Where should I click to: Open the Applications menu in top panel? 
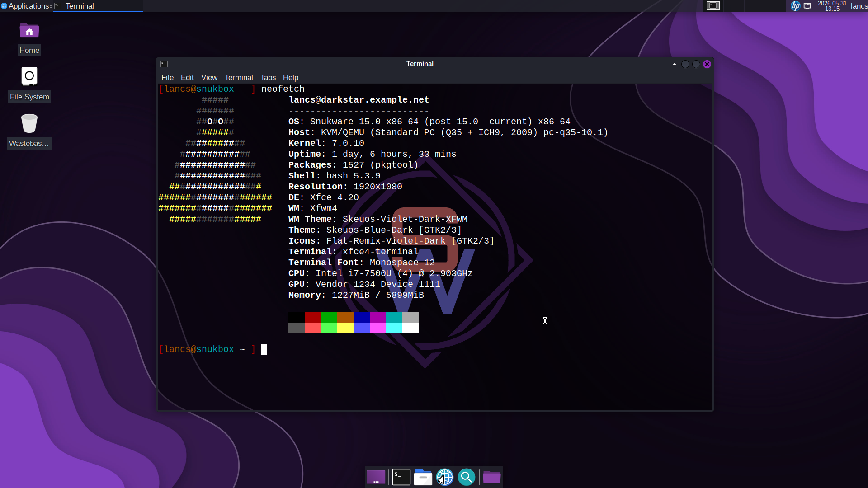(x=26, y=6)
